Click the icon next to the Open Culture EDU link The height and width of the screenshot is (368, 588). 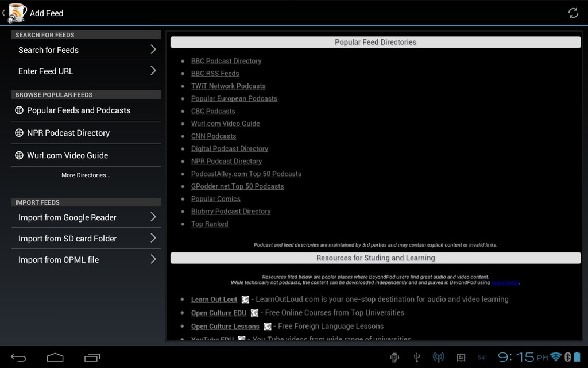254,313
